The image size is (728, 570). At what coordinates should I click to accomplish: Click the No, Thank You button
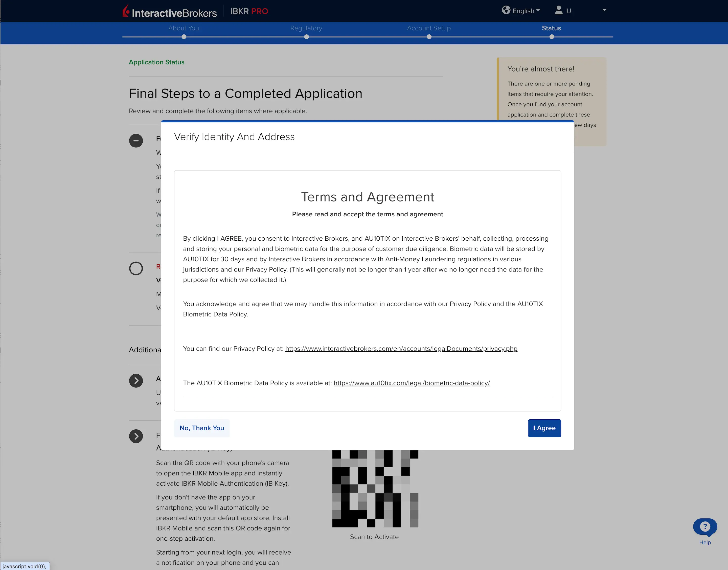pos(201,428)
